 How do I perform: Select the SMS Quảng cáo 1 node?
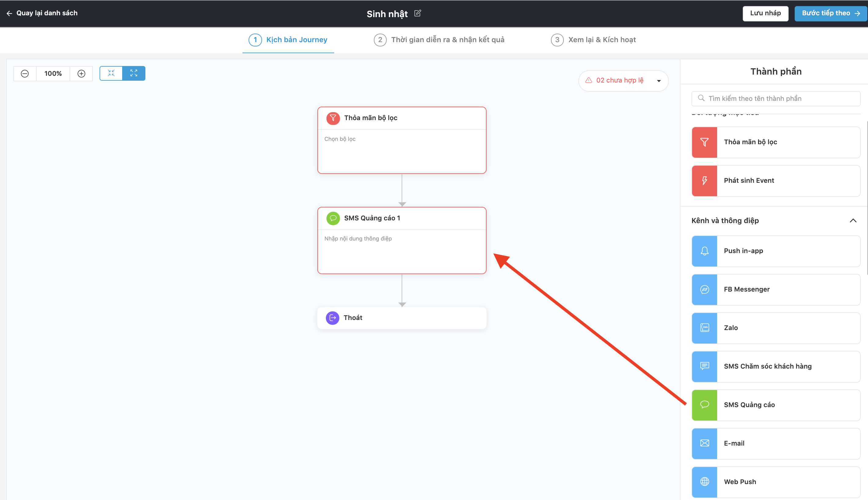pos(401,240)
